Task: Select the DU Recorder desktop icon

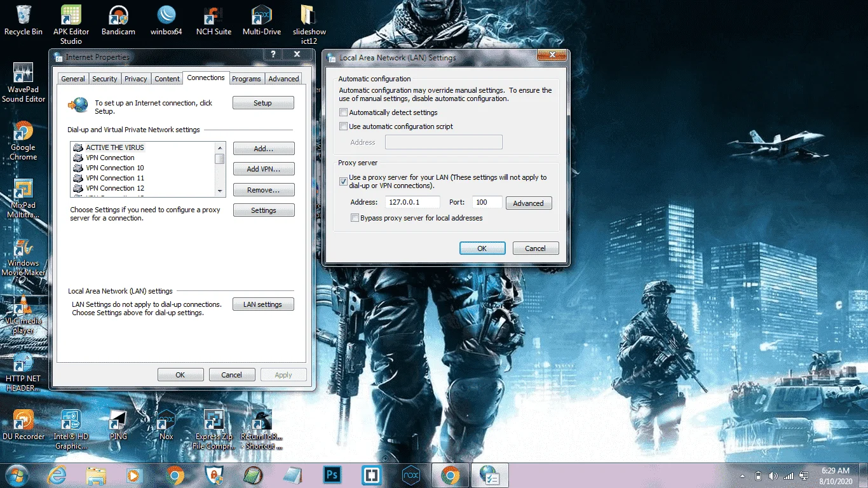Action: (24, 425)
